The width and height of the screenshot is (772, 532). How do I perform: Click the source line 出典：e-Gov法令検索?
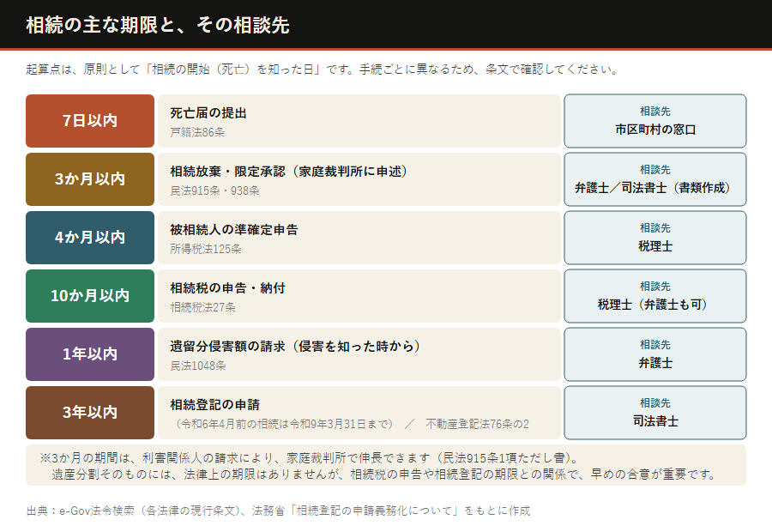tap(278, 511)
